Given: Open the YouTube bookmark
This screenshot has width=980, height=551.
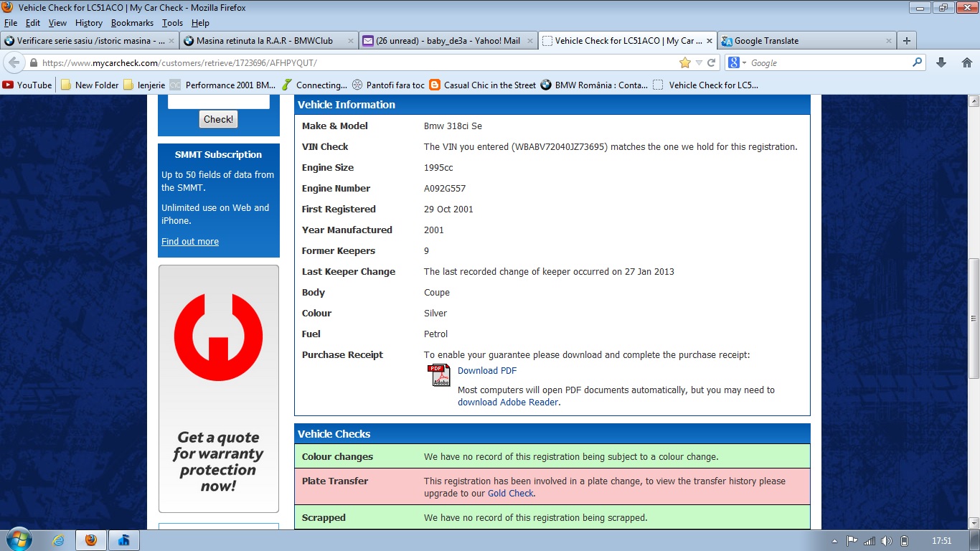Looking at the screenshot, I should tap(27, 85).
